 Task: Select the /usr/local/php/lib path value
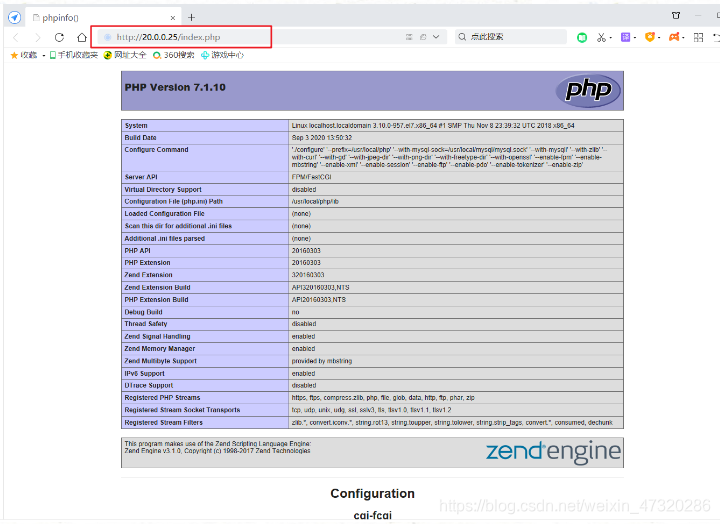coord(315,201)
